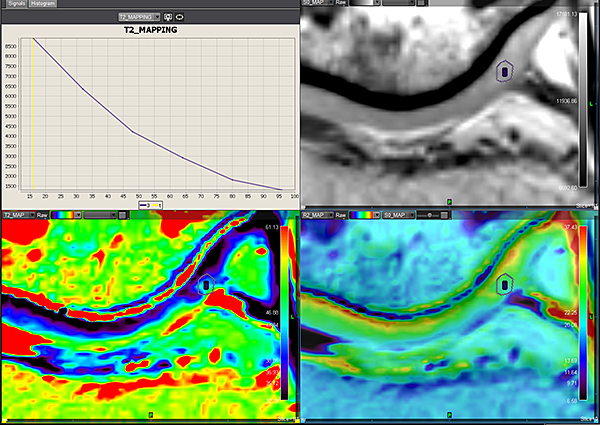Click green marker at bottom of R2_MAP panel
The height and width of the screenshot is (425, 600).
(x=449, y=412)
